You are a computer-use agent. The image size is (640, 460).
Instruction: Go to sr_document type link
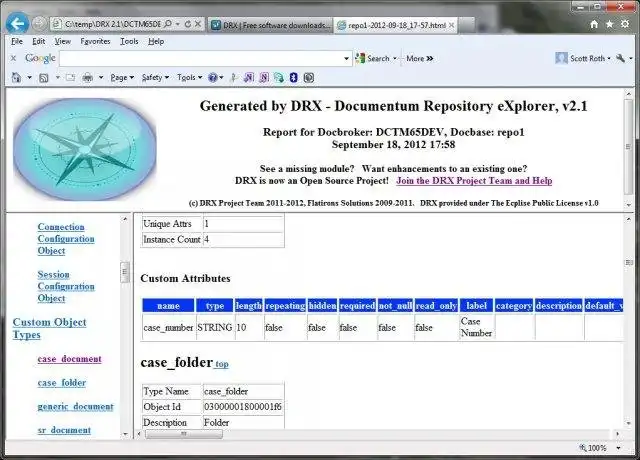point(64,430)
